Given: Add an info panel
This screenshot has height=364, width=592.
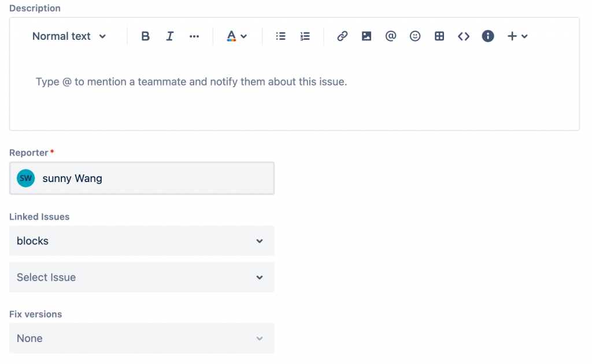Looking at the screenshot, I should 488,36.
